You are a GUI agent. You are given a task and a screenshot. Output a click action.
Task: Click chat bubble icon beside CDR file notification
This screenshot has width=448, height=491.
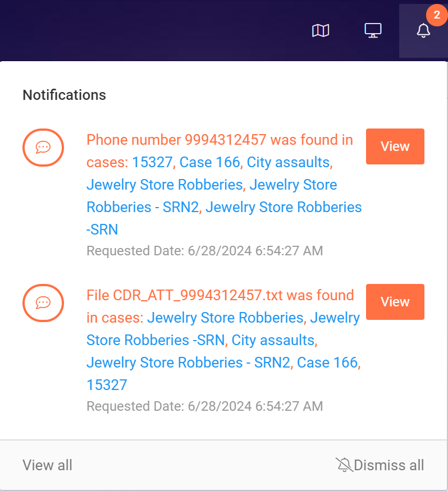point(43,303)
